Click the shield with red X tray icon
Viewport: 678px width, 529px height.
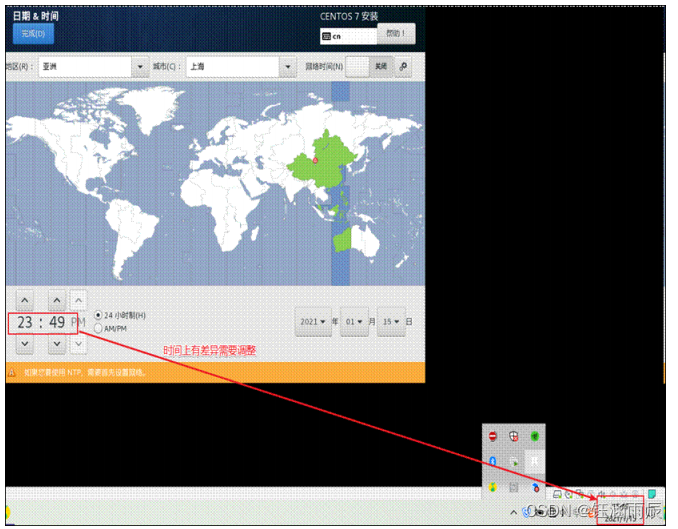514,436
